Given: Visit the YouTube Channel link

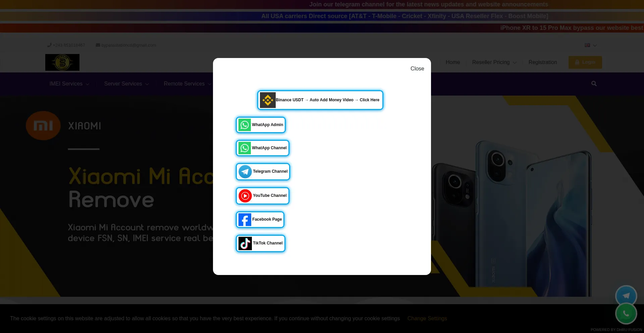Looking at the screenshot, I should pyautogui.click(x=262, y=196).
